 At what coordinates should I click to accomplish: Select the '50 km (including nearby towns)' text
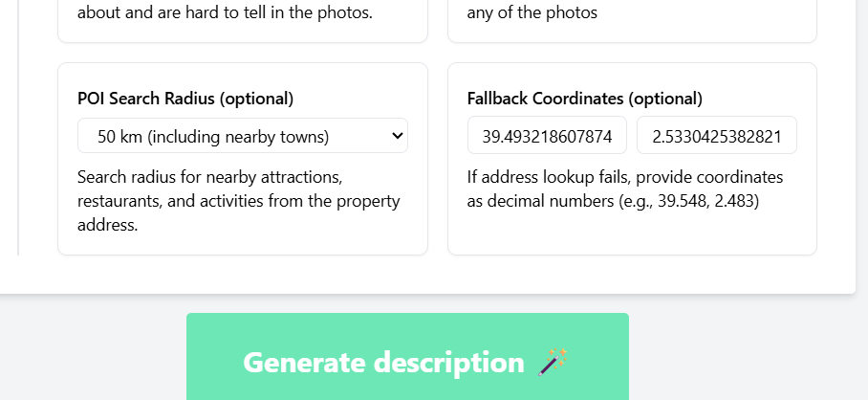213,136
